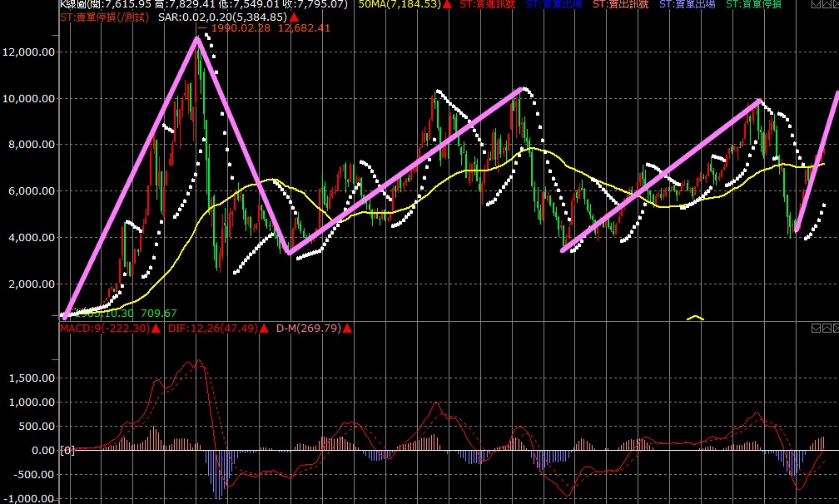Click the 0.00 MACD axis label

43,450
